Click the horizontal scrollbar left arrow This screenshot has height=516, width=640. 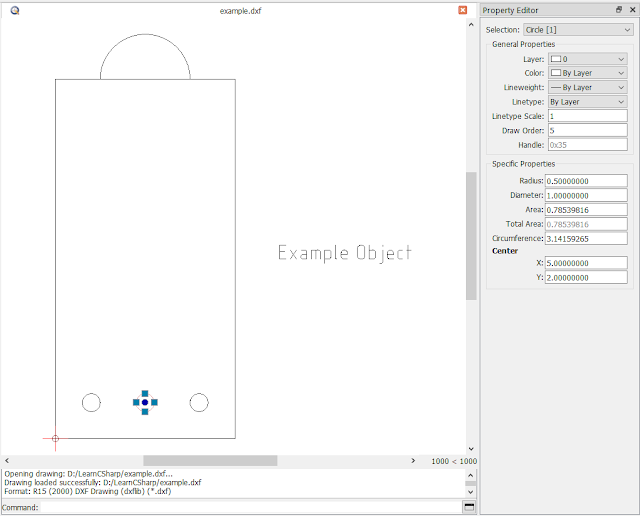click(x=7, y=460)
